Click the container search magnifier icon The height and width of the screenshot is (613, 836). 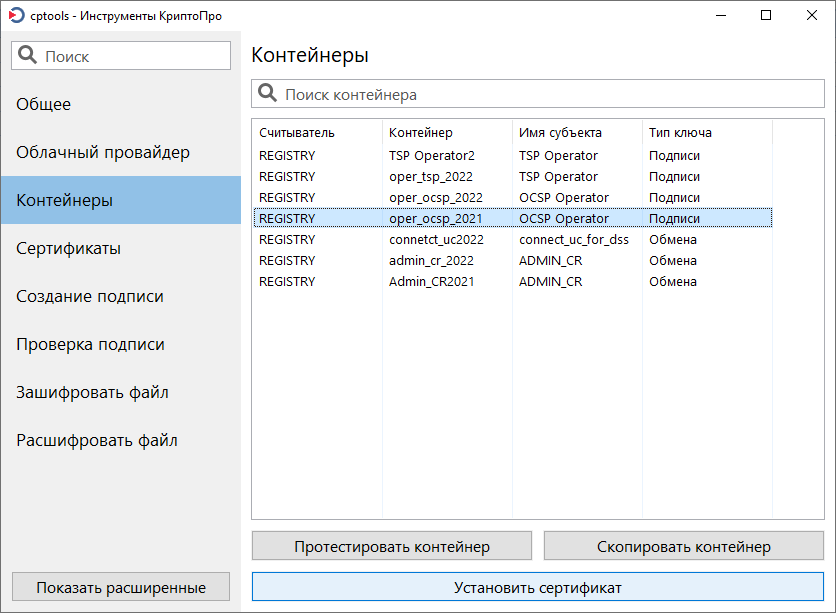pos(267,93)
